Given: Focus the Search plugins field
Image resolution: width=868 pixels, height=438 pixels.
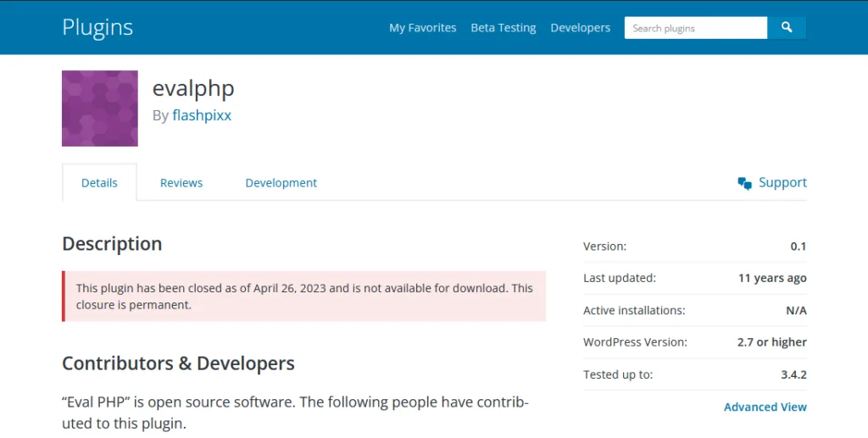Looking at the screenshot, I should [x=696, y=28].
